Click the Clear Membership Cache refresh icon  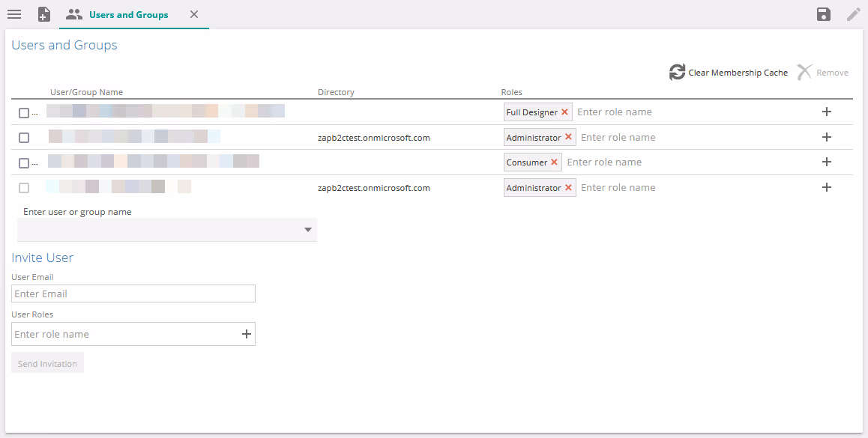click(677, 73)
